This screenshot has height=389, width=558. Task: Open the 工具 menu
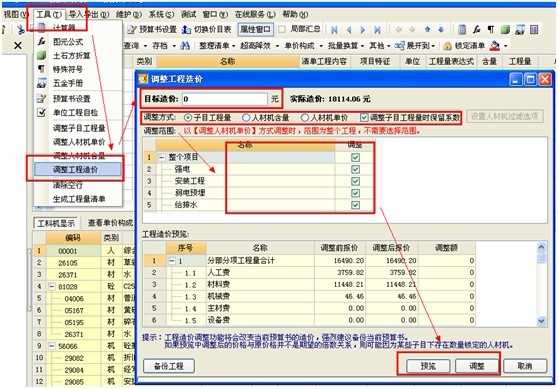(x=49, y=15)
